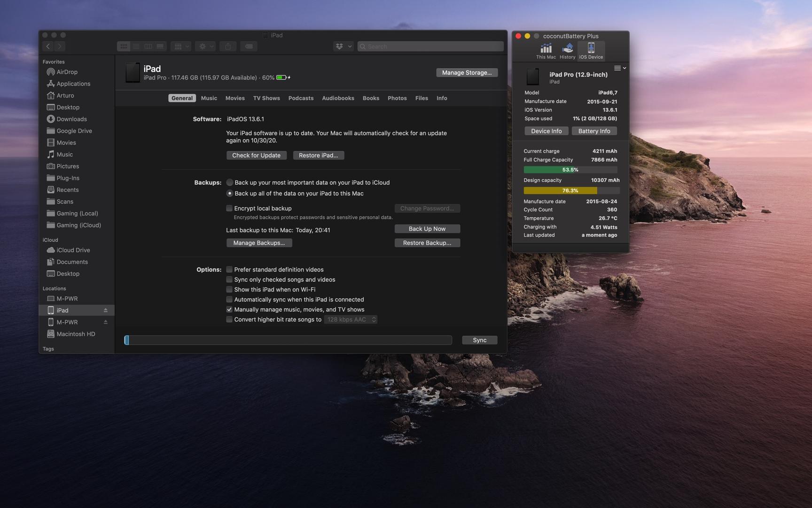This screenshot has width=812, height=508.
Task: Click the 53.5% charge bar
Action: point(570,170)
